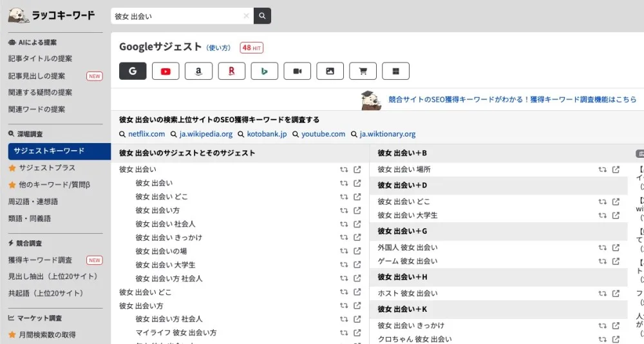The width and height of the screenshot is (644, 344).
Task: Click the re-search icon for 外国人 彼女 出会い
Action: [x=603, y=247]
